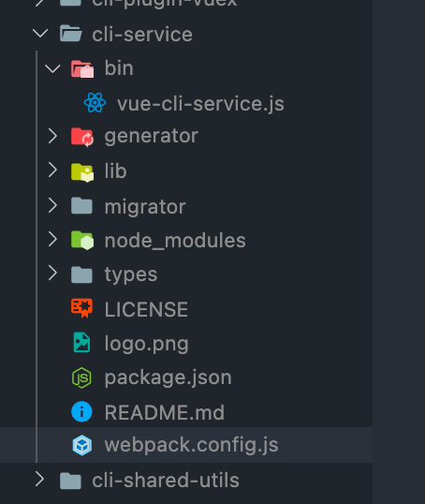Click the yellow lib folder icon
425x504 pixels.
82,172
